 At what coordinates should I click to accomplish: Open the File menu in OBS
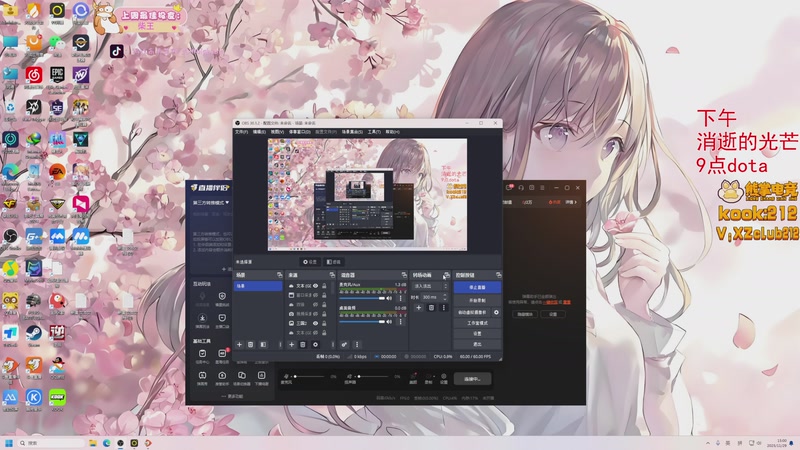click(x=241, y=132)
